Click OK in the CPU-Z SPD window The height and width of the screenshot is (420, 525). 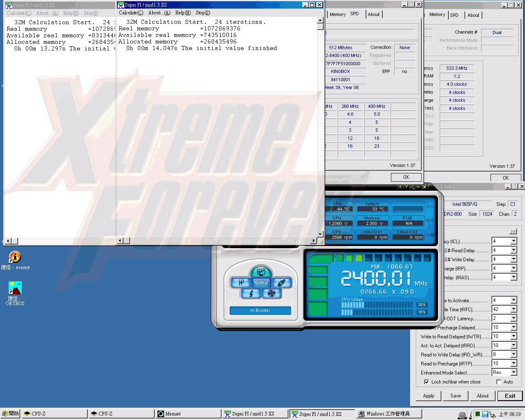point(406,177)
